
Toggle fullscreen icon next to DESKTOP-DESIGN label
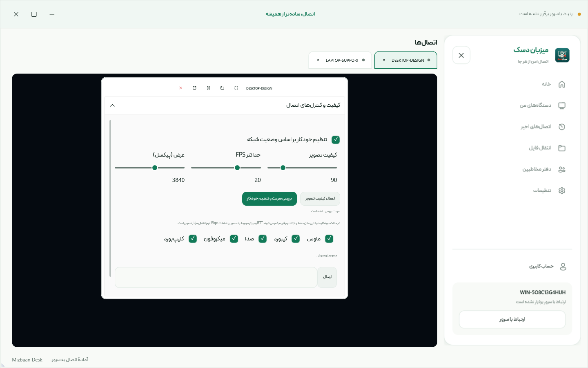236,88
